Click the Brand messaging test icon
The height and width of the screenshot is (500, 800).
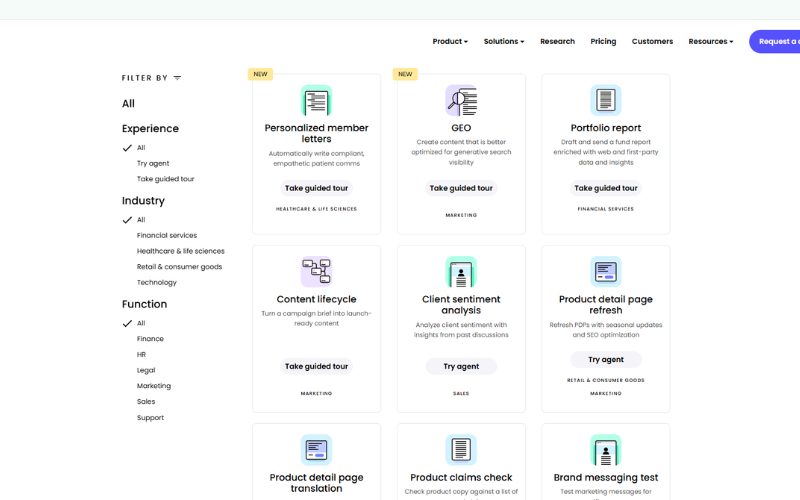pos(606,450)
